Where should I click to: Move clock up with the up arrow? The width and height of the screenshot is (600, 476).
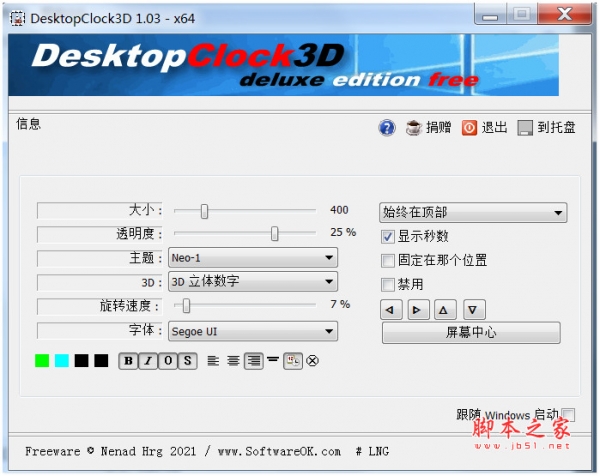pyautogui.click(x=445, y=310)
